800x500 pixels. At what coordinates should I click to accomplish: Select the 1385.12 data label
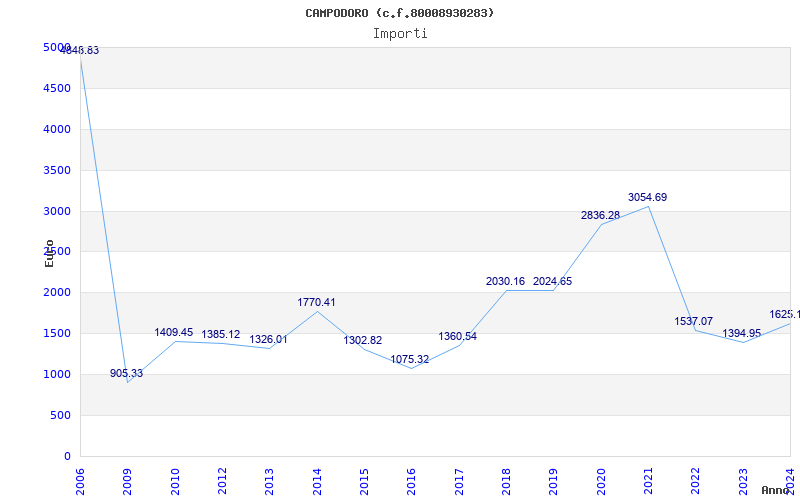[x=221, y=335]
